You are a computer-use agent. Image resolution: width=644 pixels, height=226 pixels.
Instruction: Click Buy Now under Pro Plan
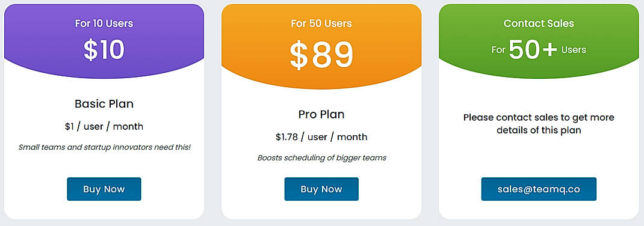[321, 189]
